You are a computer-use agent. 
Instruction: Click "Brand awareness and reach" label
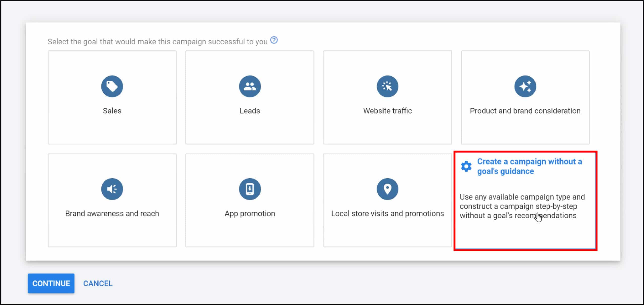point(112,214)
